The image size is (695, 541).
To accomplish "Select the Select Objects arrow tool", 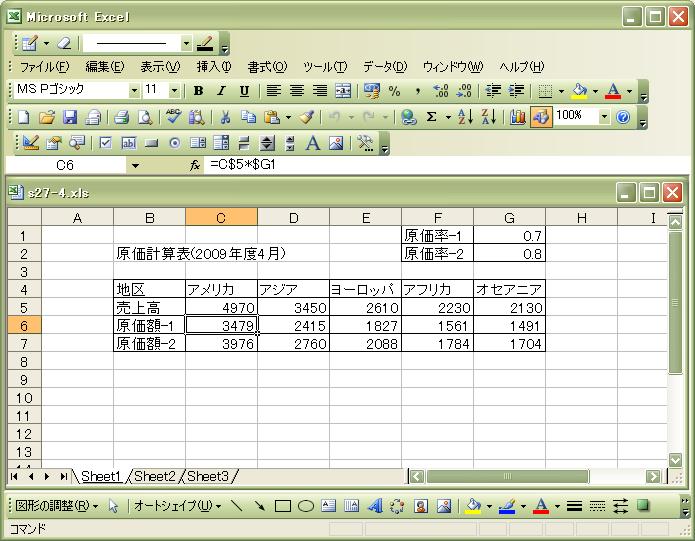I will click(x=113, y=506).
